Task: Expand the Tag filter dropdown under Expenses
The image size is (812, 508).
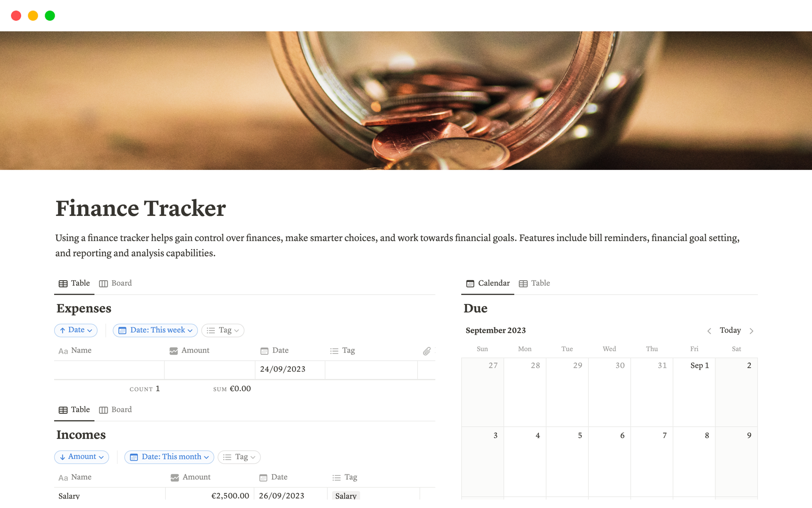Action: click(222, 330)
